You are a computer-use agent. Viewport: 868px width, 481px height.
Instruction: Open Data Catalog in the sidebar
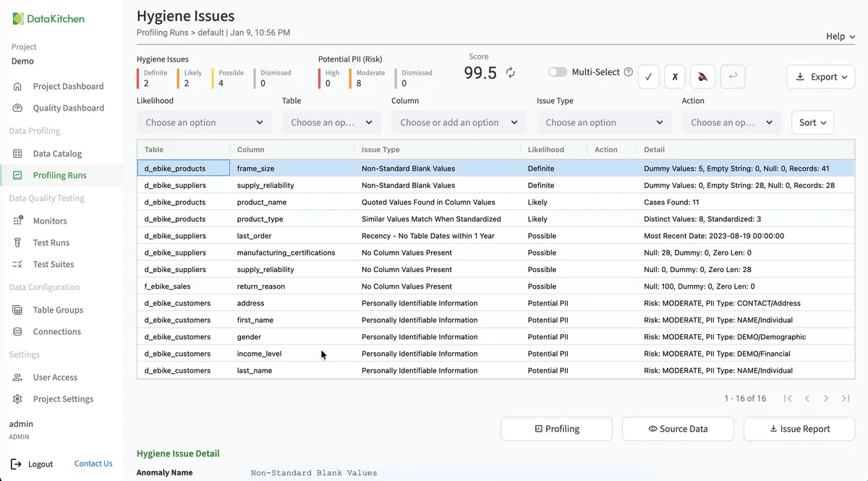coord(57,153)
